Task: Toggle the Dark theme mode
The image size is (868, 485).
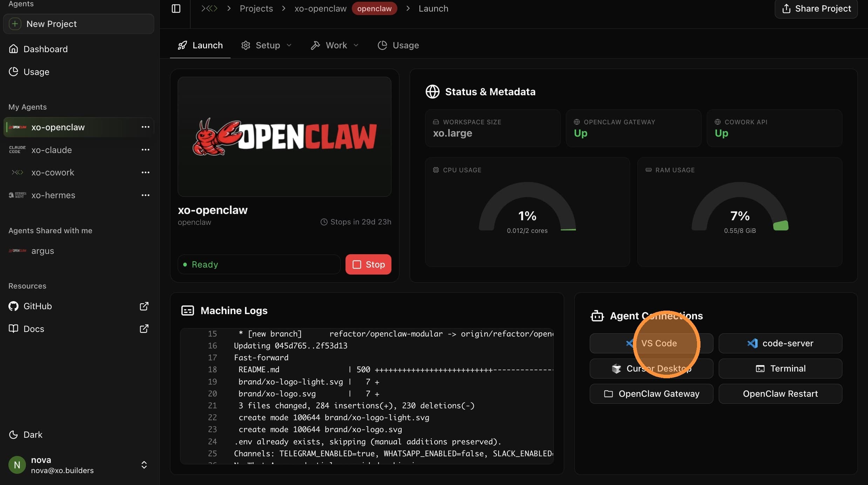Action: click(26, 435)
